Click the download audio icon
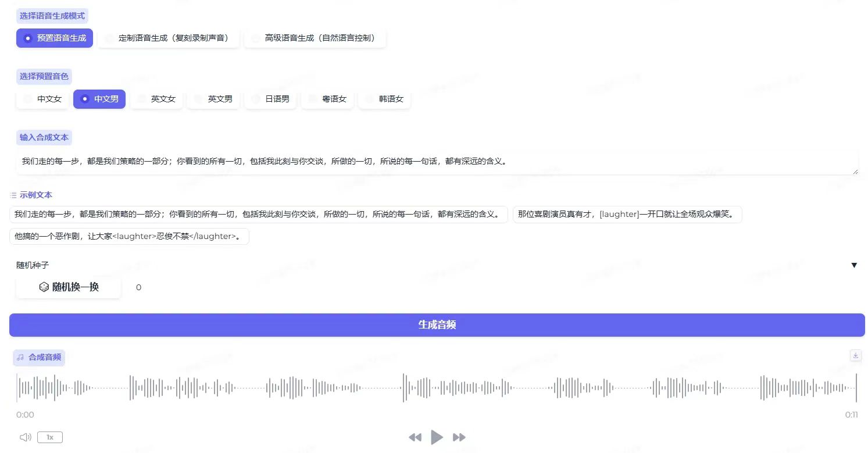Screen dimensions: 868x453 click(x=855, y=355)
